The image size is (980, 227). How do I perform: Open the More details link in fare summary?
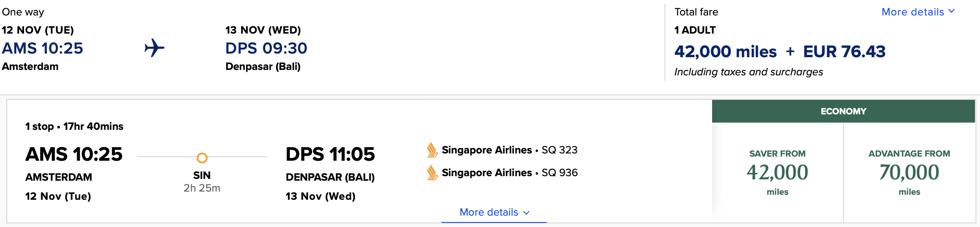coord(912,12)
